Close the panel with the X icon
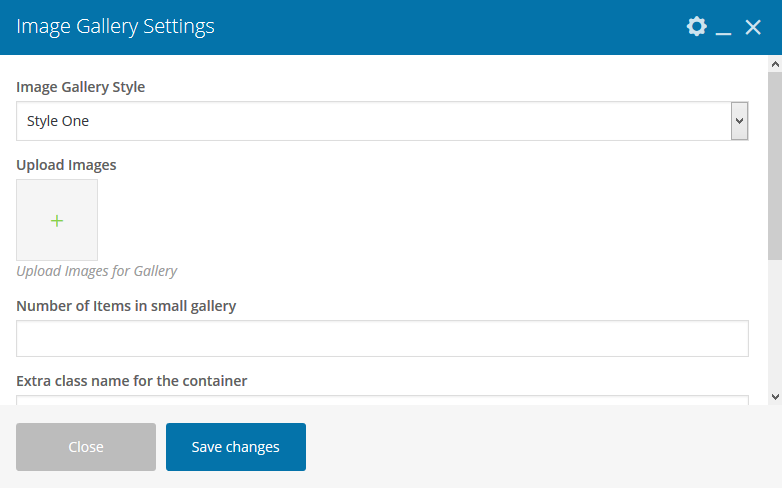 pos(753,27)
